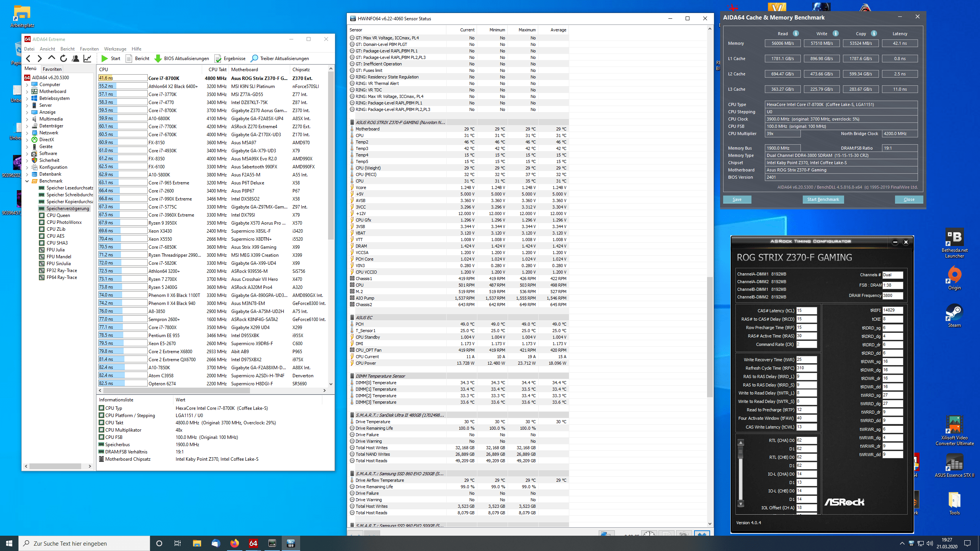Open Ergebnisse in the AIDA64 toolbar
The height and width of the screenshot is (551, 980).
230,59
